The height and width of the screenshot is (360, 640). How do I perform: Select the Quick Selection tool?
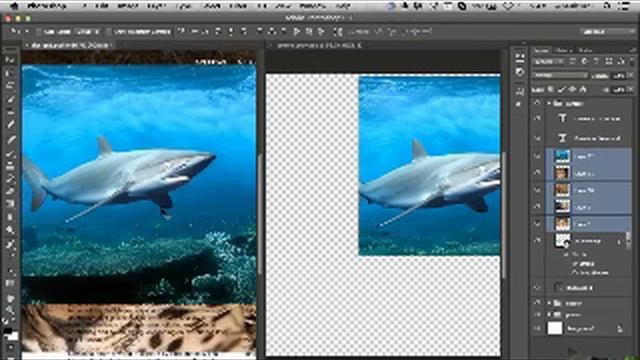tap(10, 99)
